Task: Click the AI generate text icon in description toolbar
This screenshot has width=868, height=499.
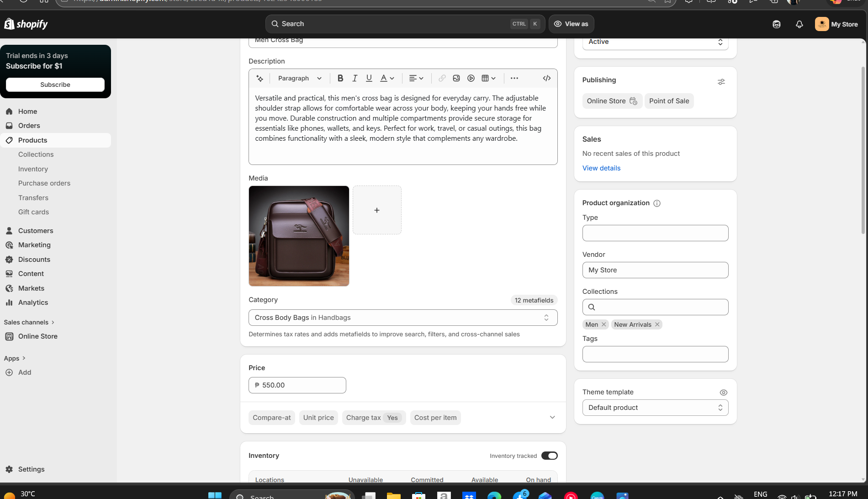Action: pyautogui.click(x=260, y=78)
